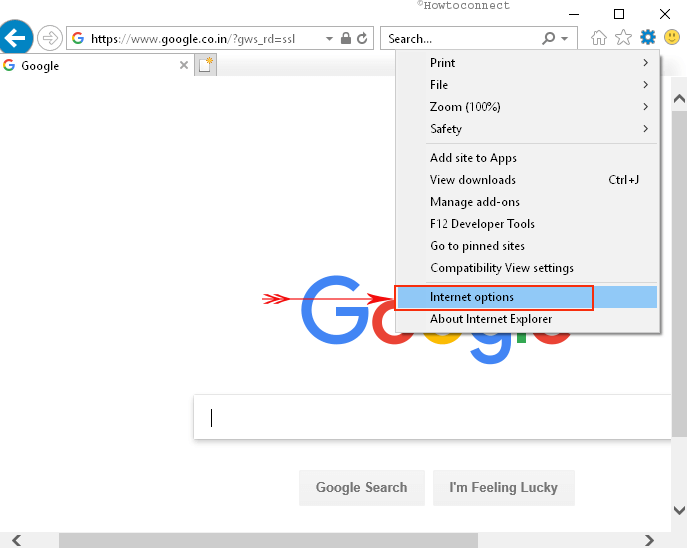Expand the Zoom submenu chevron
Screen dimensions: 687x548
click(x=645, y=106)
